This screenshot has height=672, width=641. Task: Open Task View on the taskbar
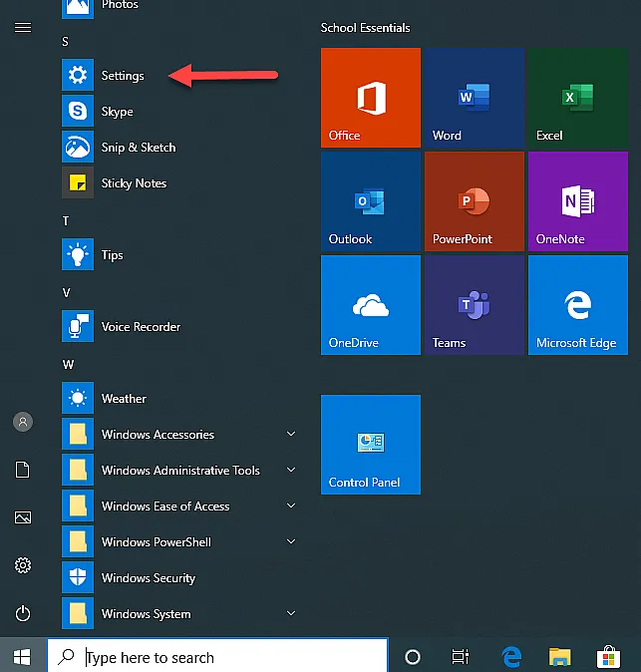pos(461,657)
